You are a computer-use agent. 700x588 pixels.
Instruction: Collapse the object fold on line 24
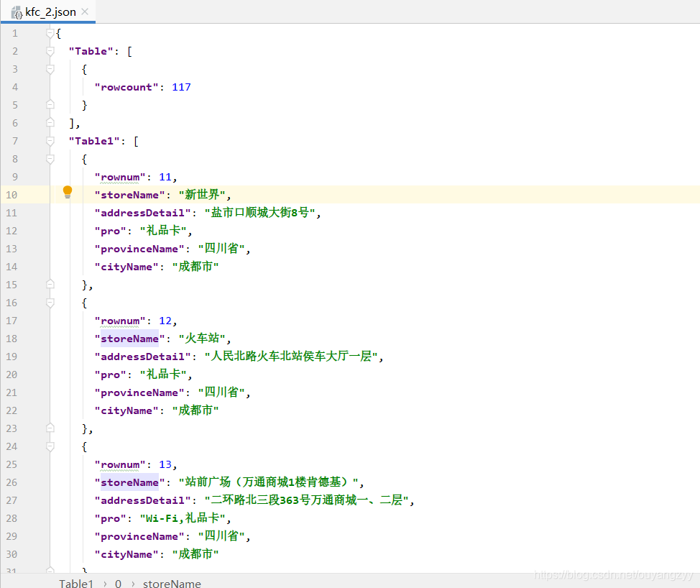(x=50, y=446)
